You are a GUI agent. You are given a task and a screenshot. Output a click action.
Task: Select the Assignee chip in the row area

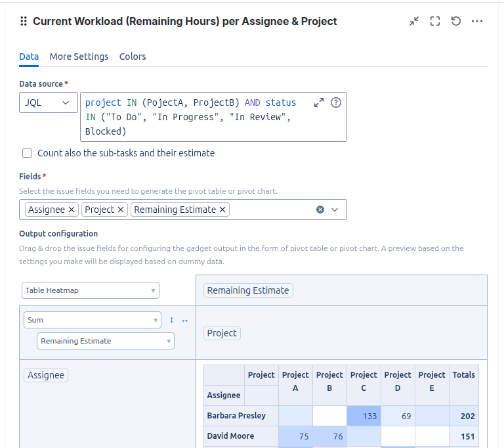(x=46, y=375)
